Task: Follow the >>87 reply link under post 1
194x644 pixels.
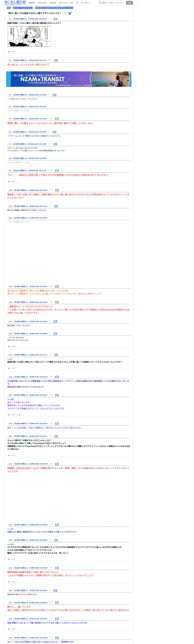Action: point(13,52)
